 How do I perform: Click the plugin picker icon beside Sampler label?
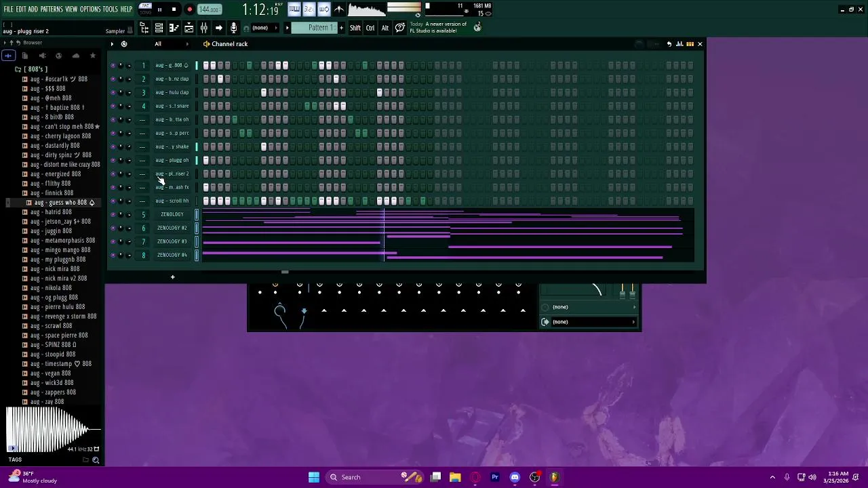[x=130, y=31]
